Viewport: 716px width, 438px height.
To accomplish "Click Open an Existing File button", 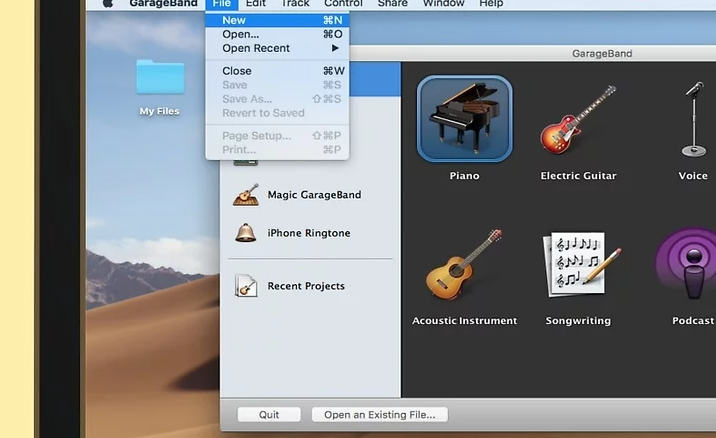I will click(379, 415).
